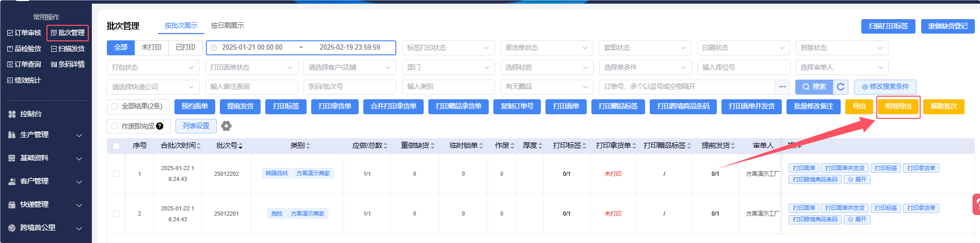Switch to 按日期展示 tab
980x243 pixels.
[228, 25]
